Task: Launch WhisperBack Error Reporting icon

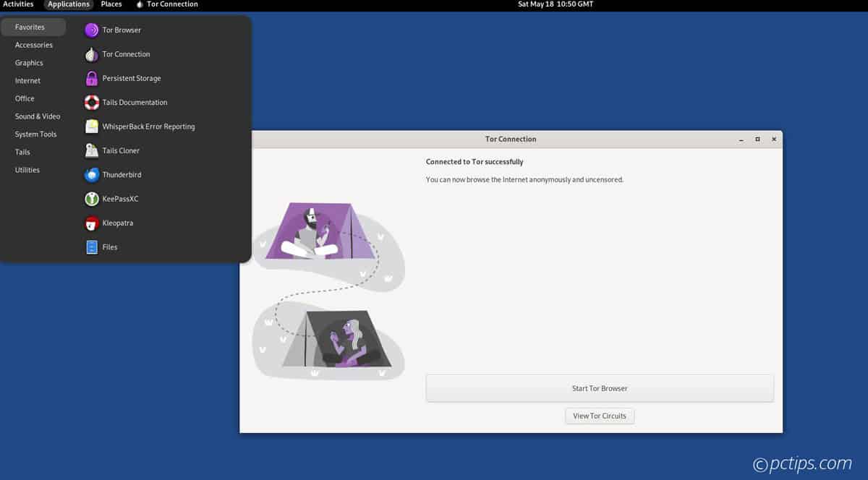Action: point(92,127)
